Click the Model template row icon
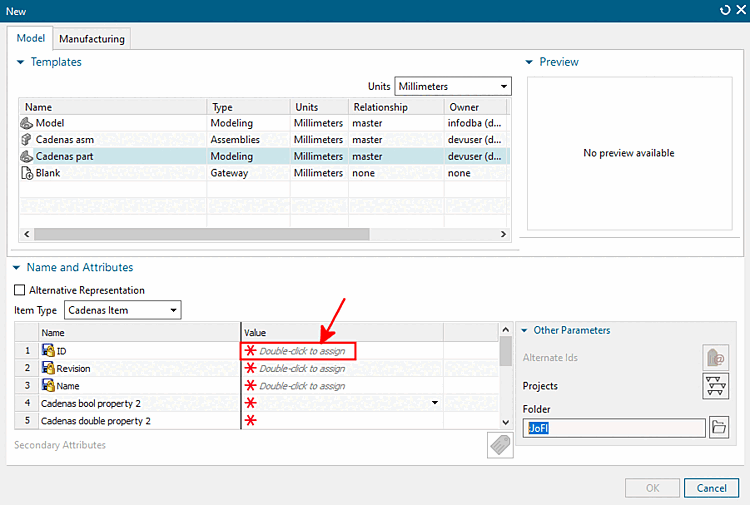This screenshot has height=505, width=750. [x=26, y=123]
